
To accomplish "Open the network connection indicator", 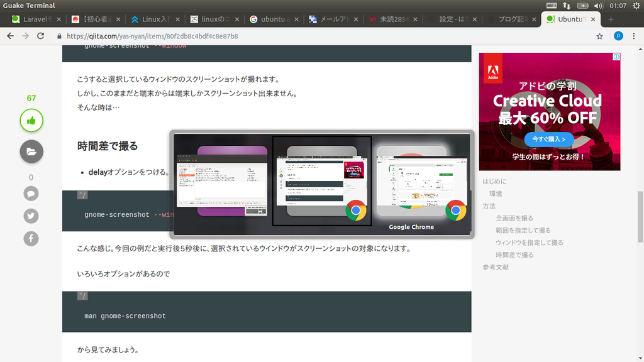I will click(x=567, y=5).
